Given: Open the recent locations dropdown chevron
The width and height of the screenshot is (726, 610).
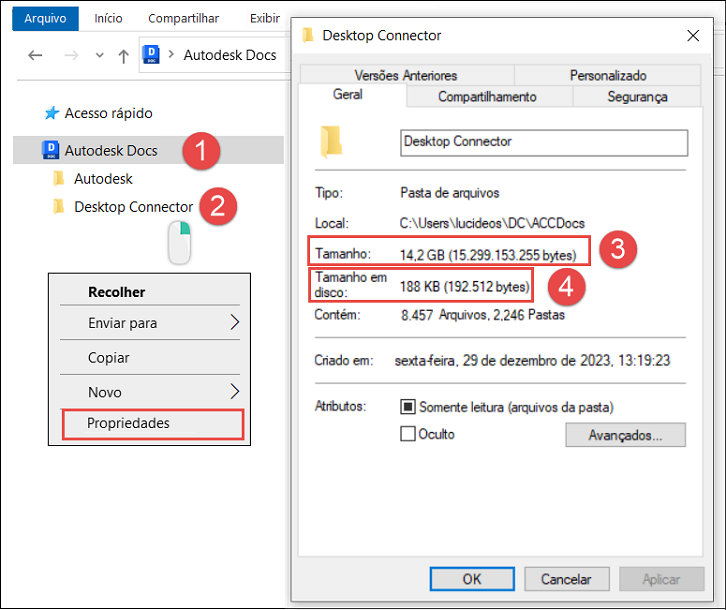Looking at the screenshot, I should [99, 56].
